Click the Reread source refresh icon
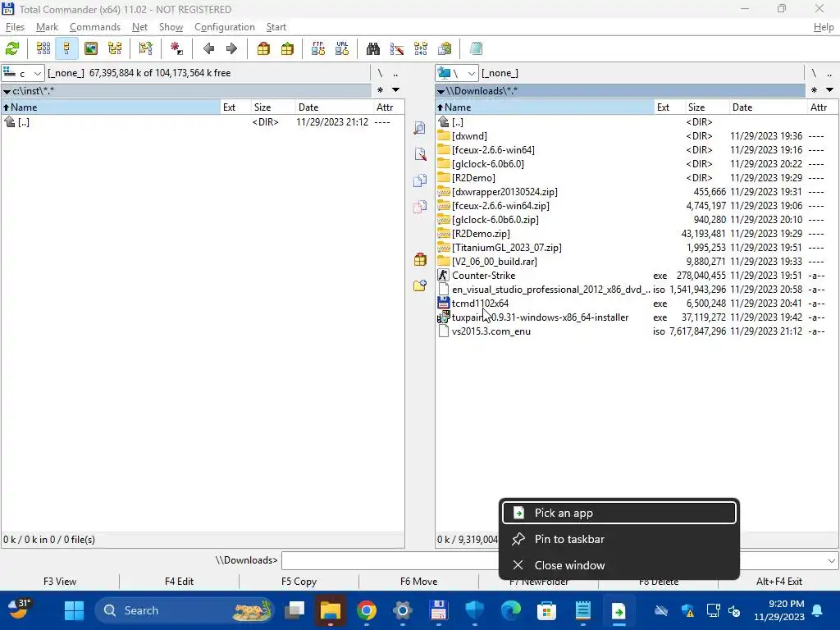Screen dimensions: 840x630 (12, 48)
